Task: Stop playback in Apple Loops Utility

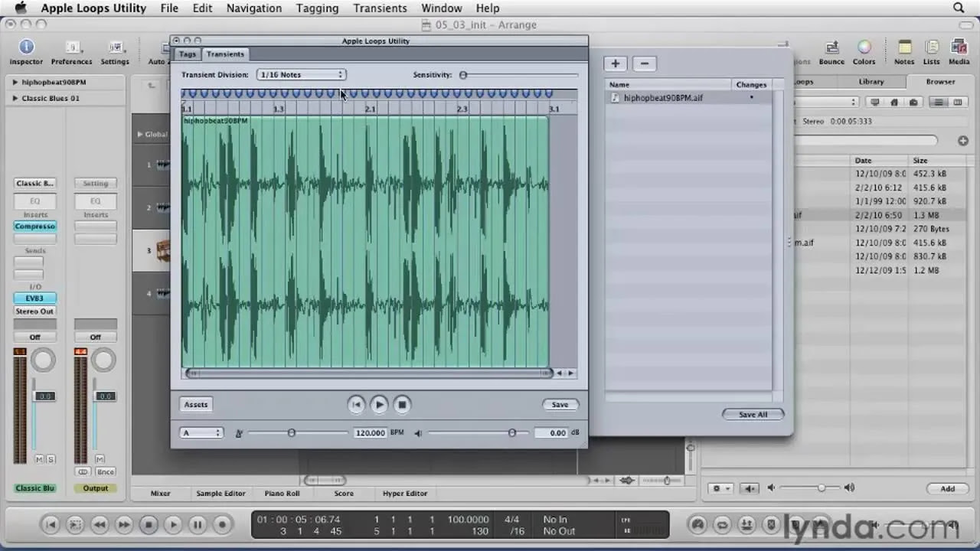Action: (x=402, y=405)
